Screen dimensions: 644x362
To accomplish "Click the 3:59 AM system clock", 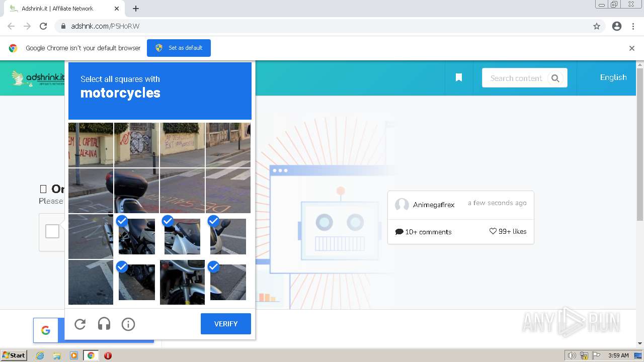I will [618, 355].
